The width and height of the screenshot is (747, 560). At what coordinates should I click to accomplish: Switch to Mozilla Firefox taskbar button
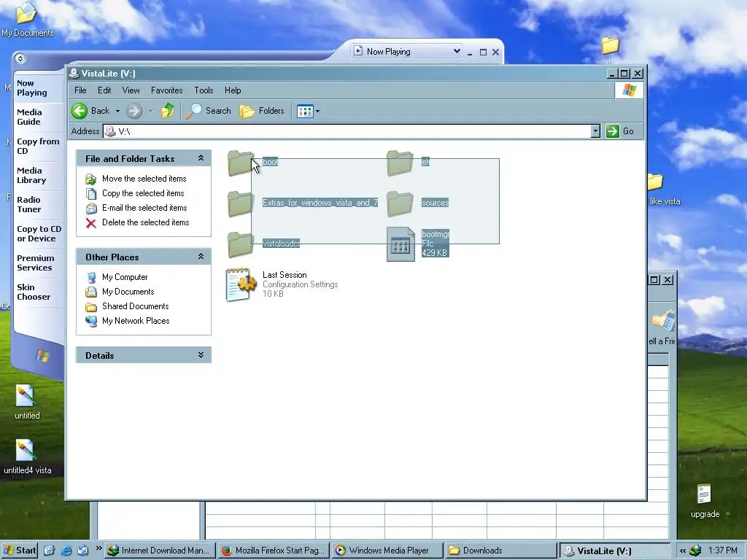[274, 551]
